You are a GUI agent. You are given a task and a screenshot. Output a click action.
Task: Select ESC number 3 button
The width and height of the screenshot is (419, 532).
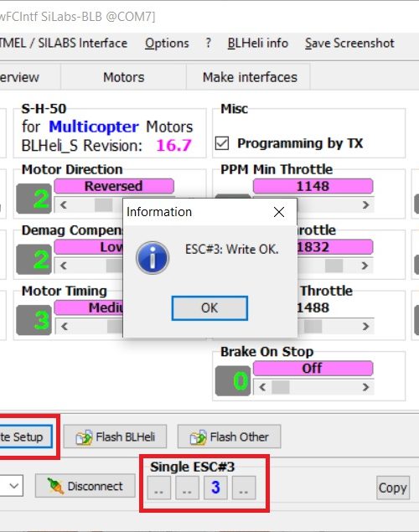(x=215, y=488)
